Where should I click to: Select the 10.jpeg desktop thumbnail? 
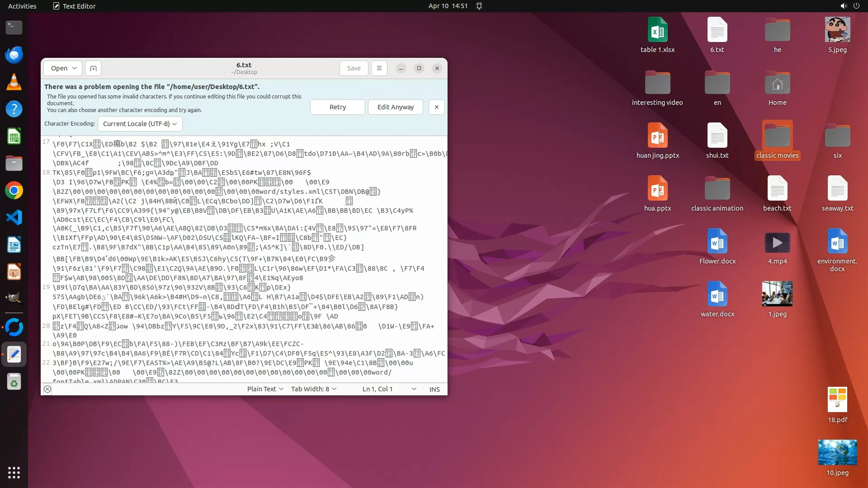[x=837, y=452]
